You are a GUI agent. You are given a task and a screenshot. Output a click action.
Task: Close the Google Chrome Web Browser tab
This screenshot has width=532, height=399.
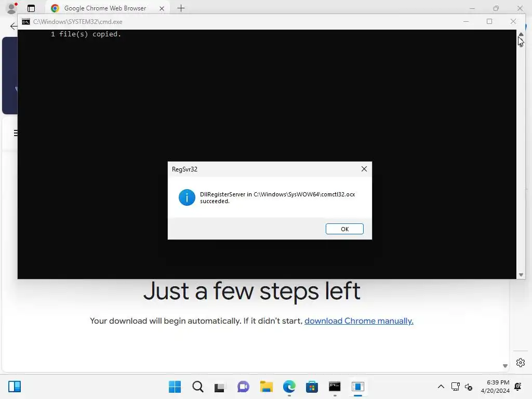(x=162, y=8)
